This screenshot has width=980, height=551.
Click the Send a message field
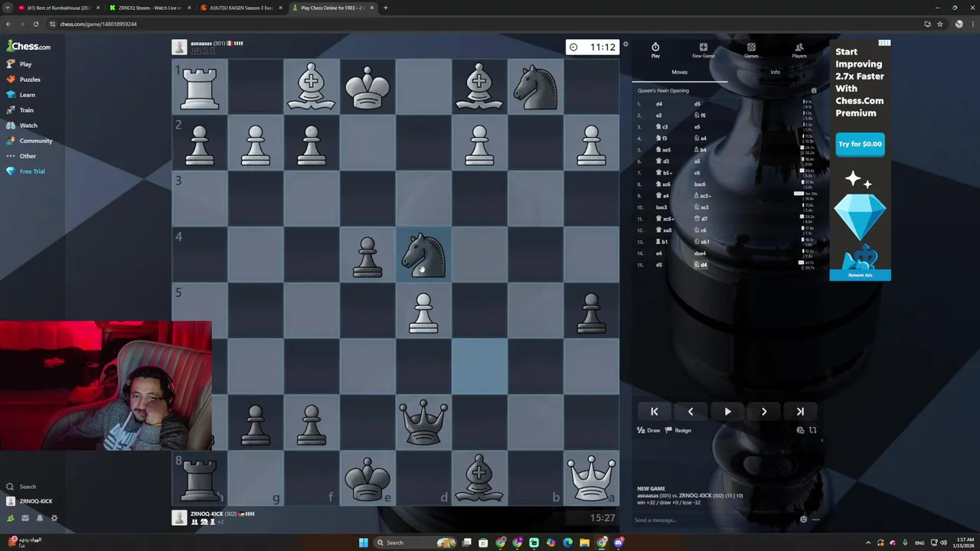712,520
